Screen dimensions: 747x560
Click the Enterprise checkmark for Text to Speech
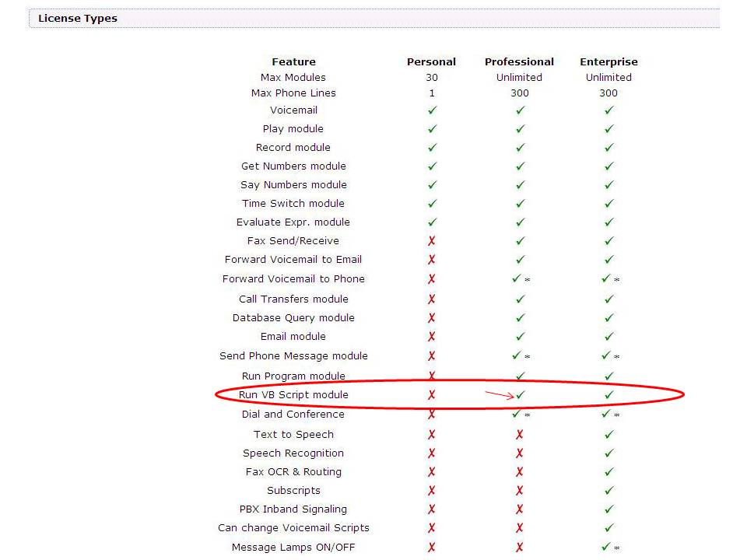[608, 434]
